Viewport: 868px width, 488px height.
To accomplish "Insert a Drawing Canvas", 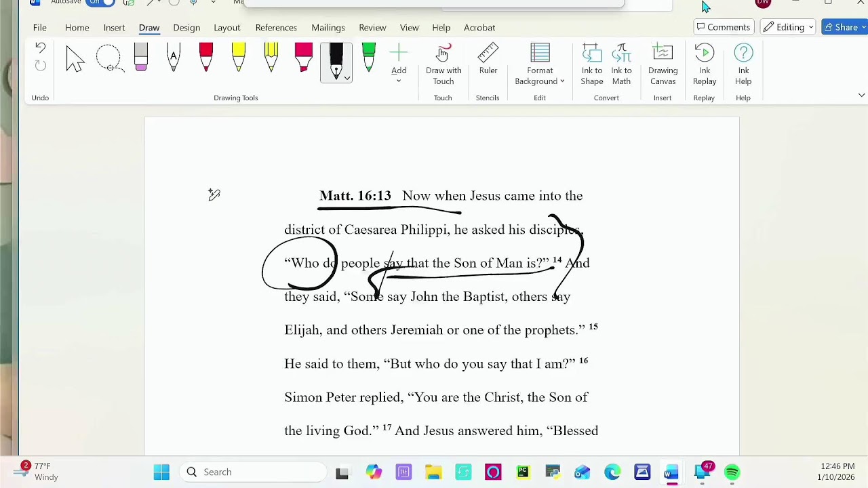I will click(663, 64).
